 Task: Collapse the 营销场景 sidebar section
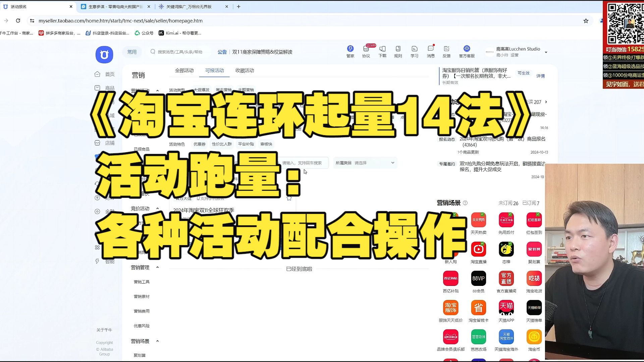coord(157,341)
